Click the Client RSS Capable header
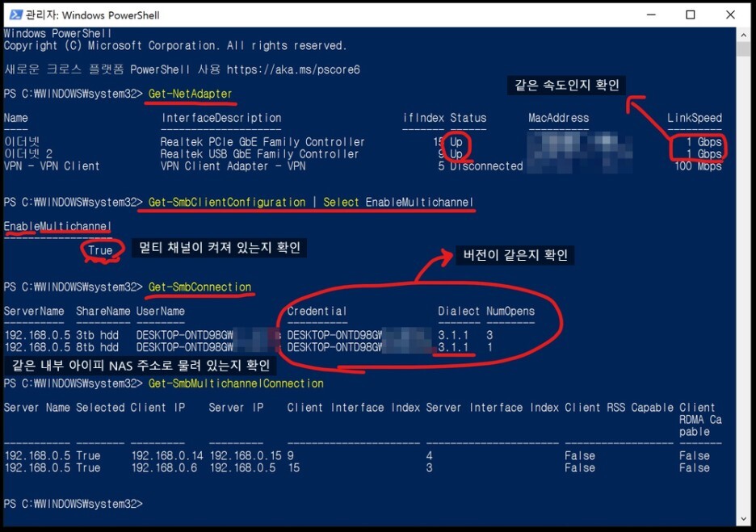This screenshot has width=756, height=532. pyautogui.click(x=619, y=408)
